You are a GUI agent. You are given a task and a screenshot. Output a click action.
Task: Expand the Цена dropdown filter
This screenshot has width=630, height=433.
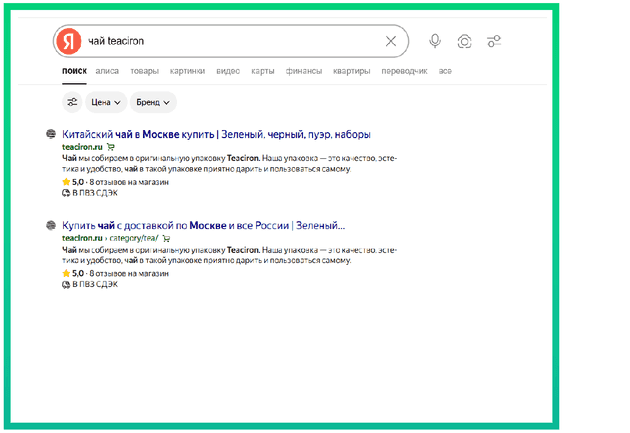(106, 102)
